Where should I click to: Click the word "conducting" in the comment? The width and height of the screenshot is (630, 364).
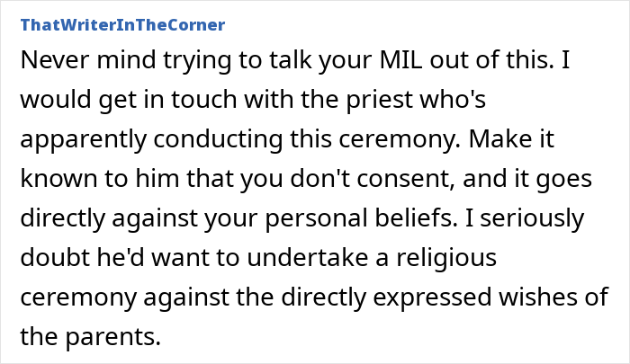pos(218,140)
